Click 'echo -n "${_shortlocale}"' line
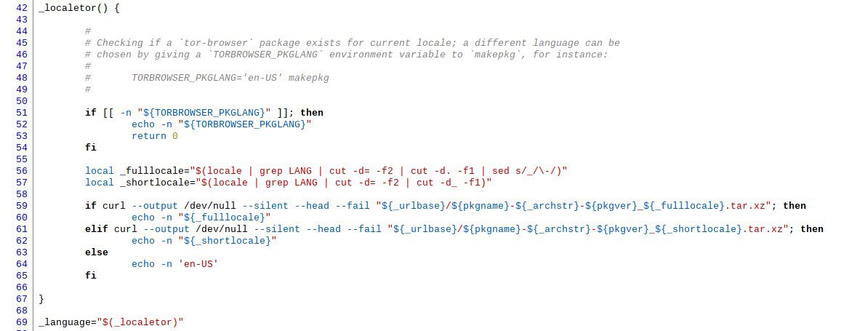 point(204,241)
